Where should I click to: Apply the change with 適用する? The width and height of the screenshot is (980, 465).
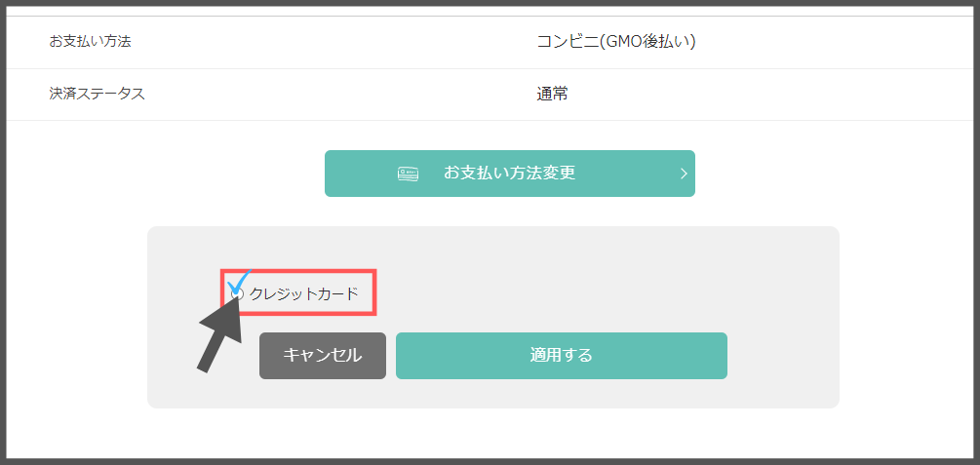pyautogui.click(x=562, y=356)
